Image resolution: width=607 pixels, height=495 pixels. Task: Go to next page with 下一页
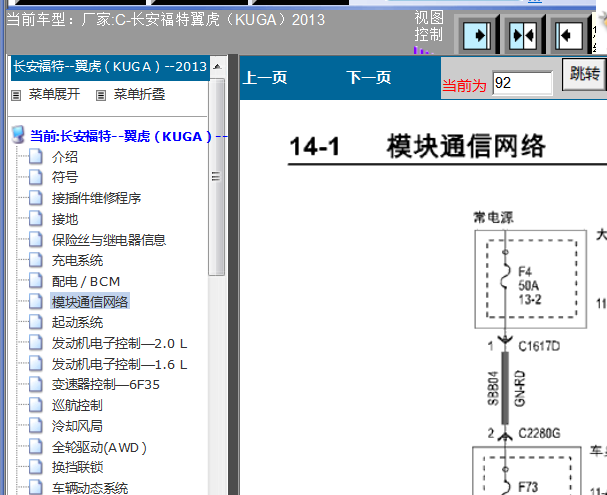coord(369,77)
